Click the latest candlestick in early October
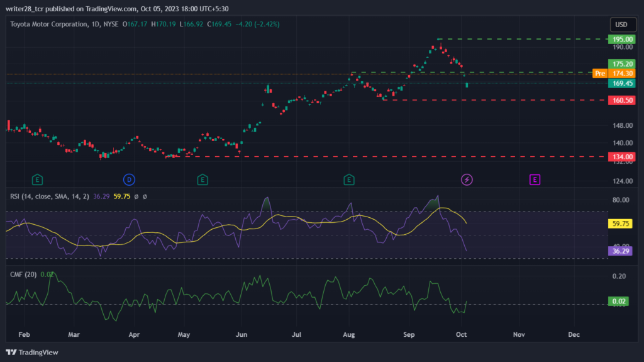The width and height of the screenshot is (644, 362). 467,85
